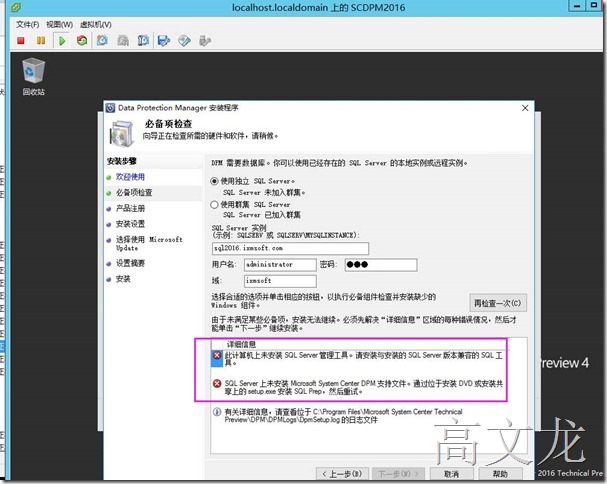The width and height of the screenshot is (607, 484).
Task: Click the DpmSetup.log log file path message
Action: [x=343, y=415]
